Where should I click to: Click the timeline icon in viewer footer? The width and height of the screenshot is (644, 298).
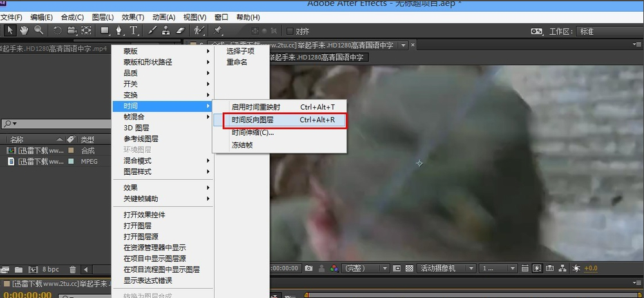550,268
